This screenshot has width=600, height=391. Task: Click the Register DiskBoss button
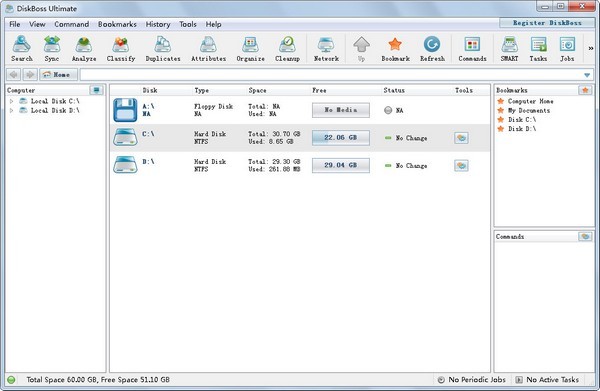tap(547, 23)
